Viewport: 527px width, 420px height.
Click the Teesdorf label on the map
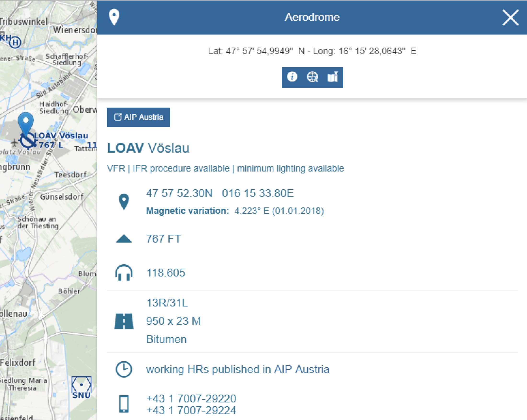tap(70, 175)
